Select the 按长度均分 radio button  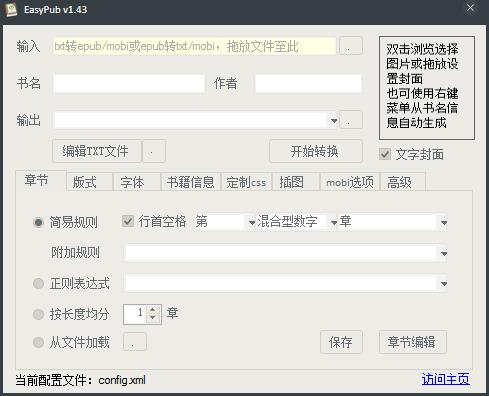click(x=38, y=314)
